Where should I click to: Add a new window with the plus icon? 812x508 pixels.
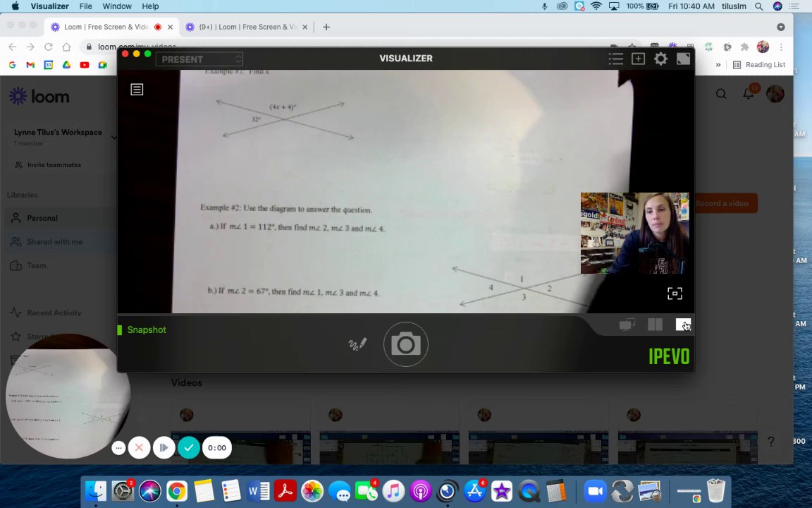click(x=638, y=59)
